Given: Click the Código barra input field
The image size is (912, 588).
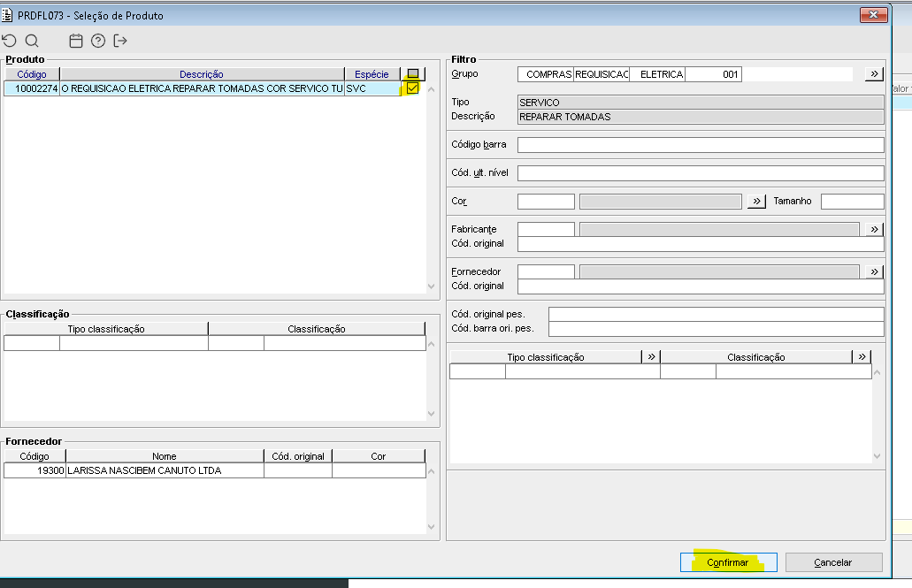Looking at the screenshot, I should 700,145.
